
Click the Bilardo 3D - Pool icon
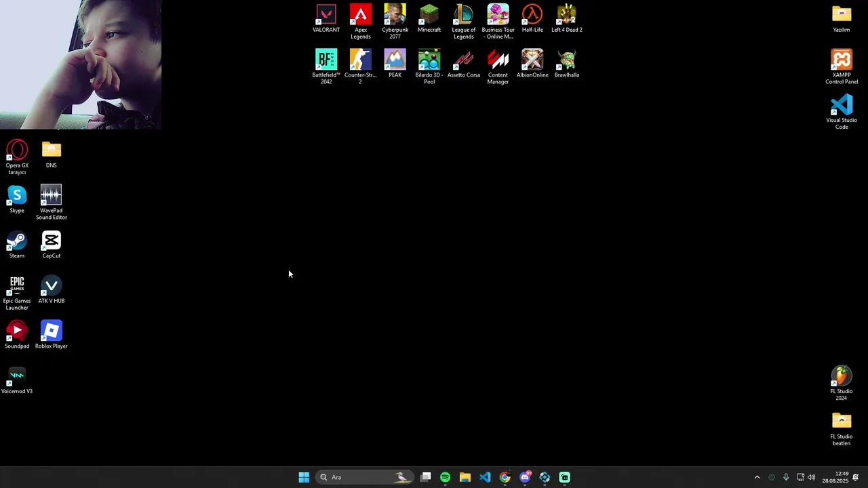[x=429, y=66]
